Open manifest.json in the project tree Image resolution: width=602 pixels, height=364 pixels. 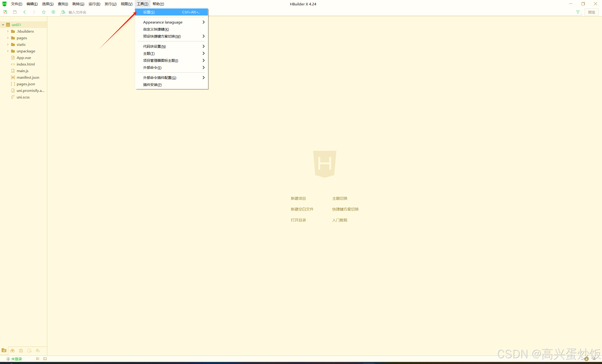pos(28,77)
